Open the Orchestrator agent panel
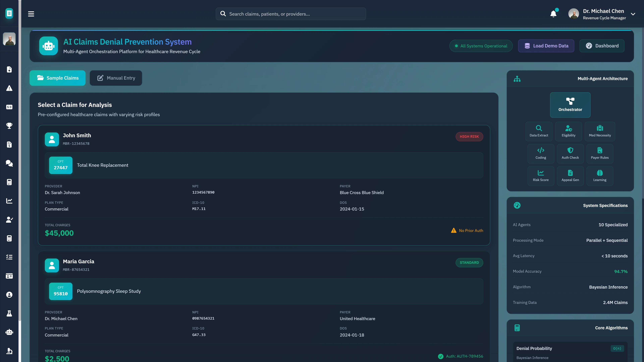The image size is (644, 362). tap(570, 105)
